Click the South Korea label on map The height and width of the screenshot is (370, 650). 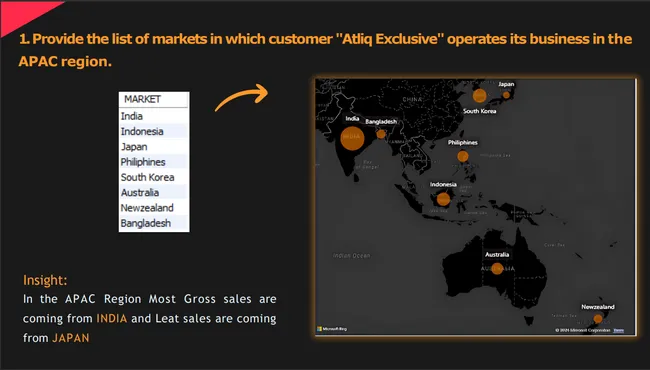tap(479, 111)
